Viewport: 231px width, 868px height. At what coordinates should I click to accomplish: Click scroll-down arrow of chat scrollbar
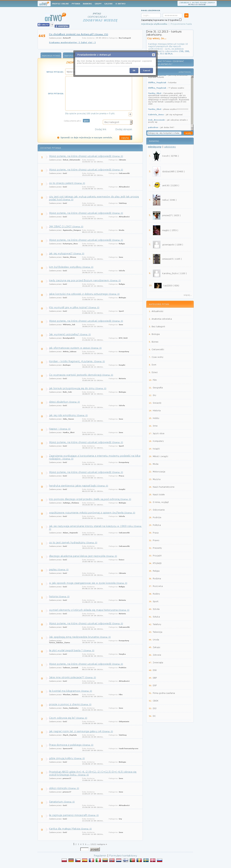coord(192,129)
